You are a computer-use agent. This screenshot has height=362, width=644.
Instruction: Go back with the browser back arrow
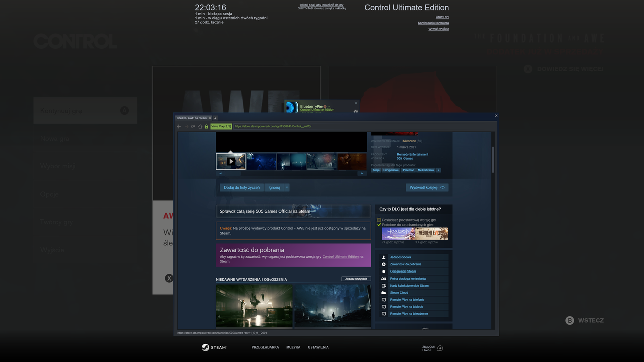(179, 126)
